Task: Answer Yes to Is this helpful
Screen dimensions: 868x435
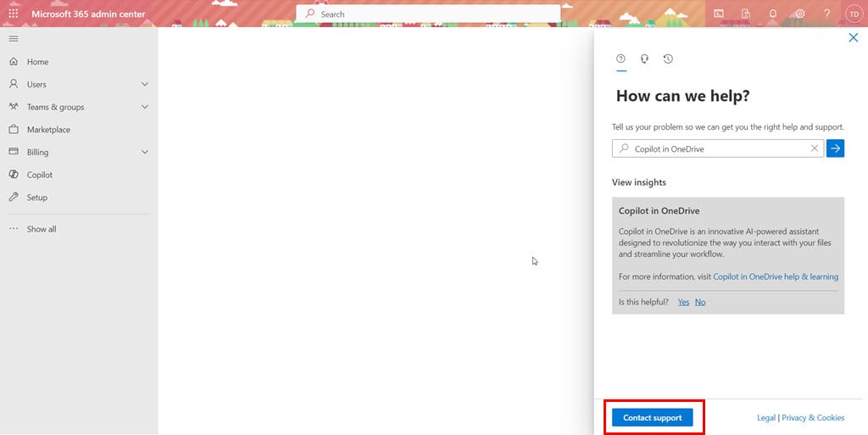Action: point(684,302)
